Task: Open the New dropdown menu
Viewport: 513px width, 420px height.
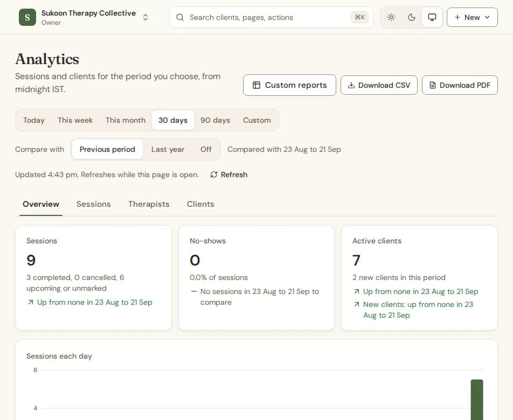Action: pos(472,17)
